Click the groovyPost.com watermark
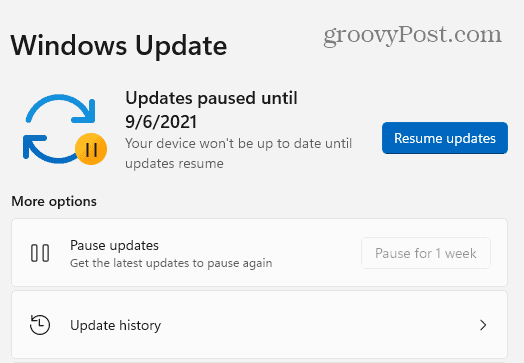The width and height of the screenshot is (524, 363). [x=412, y=35]
